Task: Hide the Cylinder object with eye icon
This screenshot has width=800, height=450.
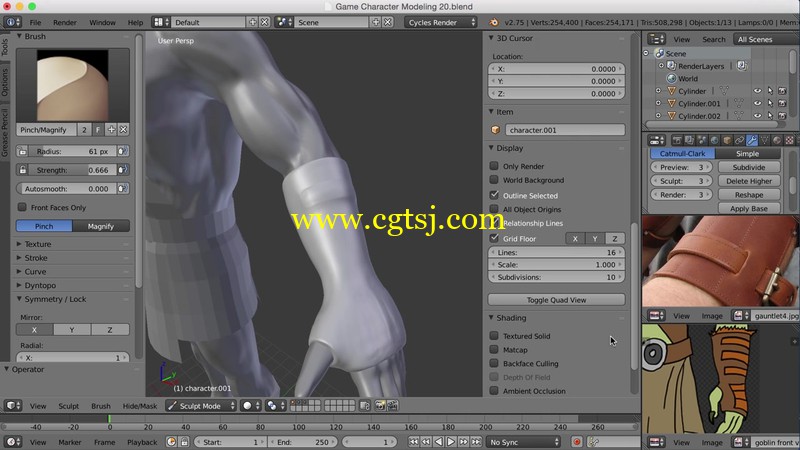Action: [757, 91]
